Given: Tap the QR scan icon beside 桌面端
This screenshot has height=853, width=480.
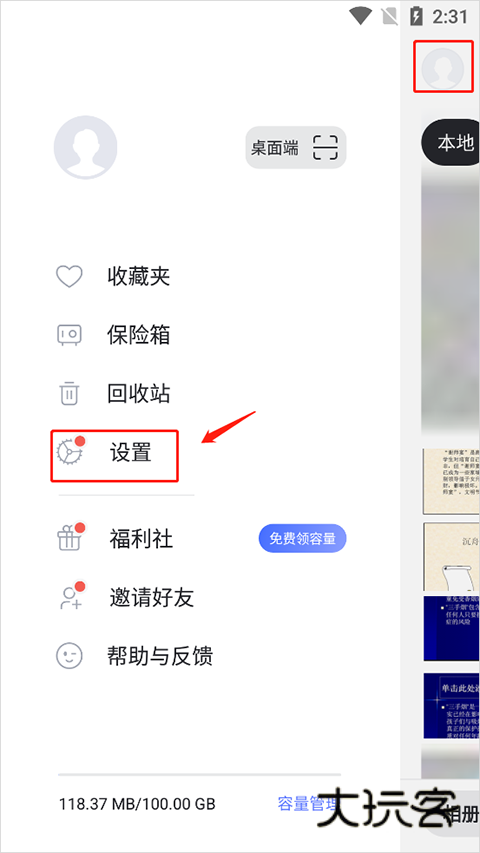Looking at the screenshot, I should pyautogui.click(x=325, y=147).
